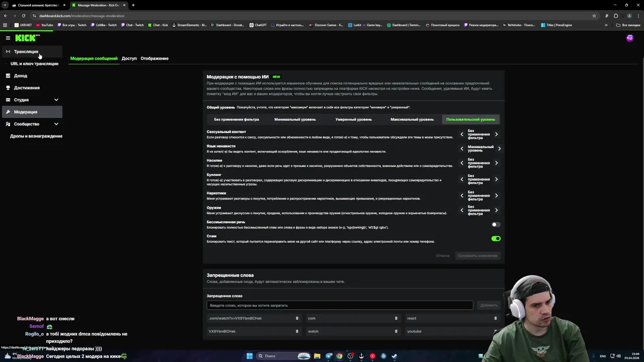Open URL и ключ трансляции page
644x362 pixels.
(x=34, y=64)
